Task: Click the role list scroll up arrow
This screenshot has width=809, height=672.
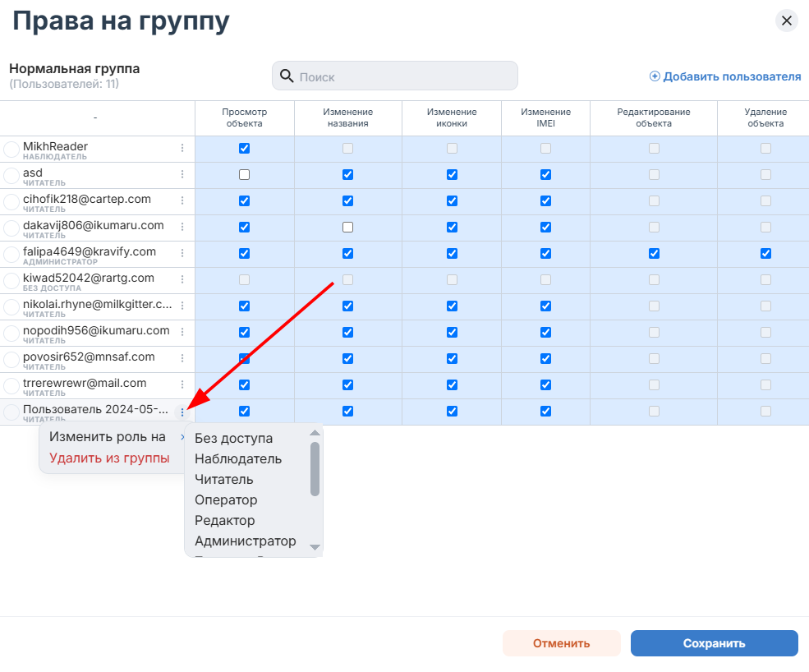Action: click(315, 432)
